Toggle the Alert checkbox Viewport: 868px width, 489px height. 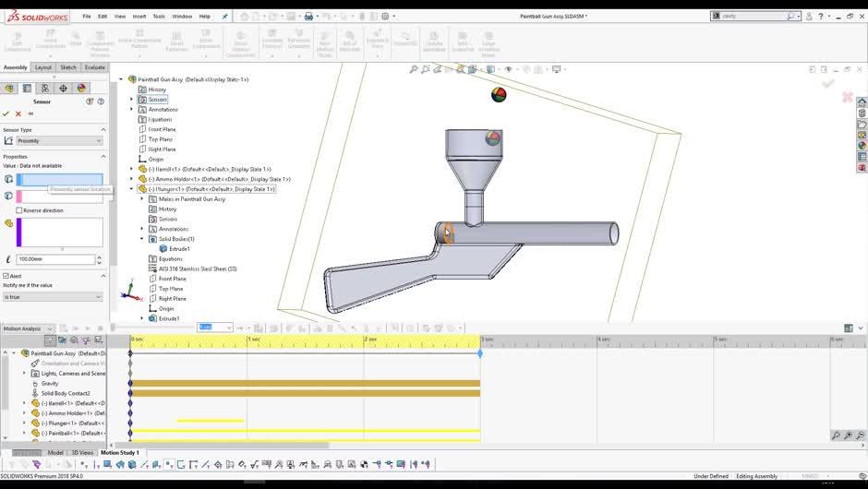6,276
